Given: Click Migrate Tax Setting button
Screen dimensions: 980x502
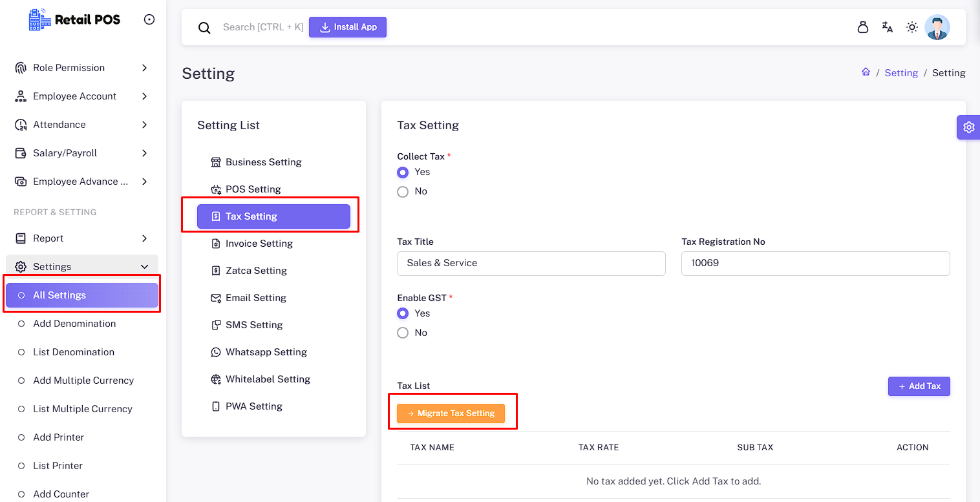Looking at the screenshot, I should (x=451, y=413).
